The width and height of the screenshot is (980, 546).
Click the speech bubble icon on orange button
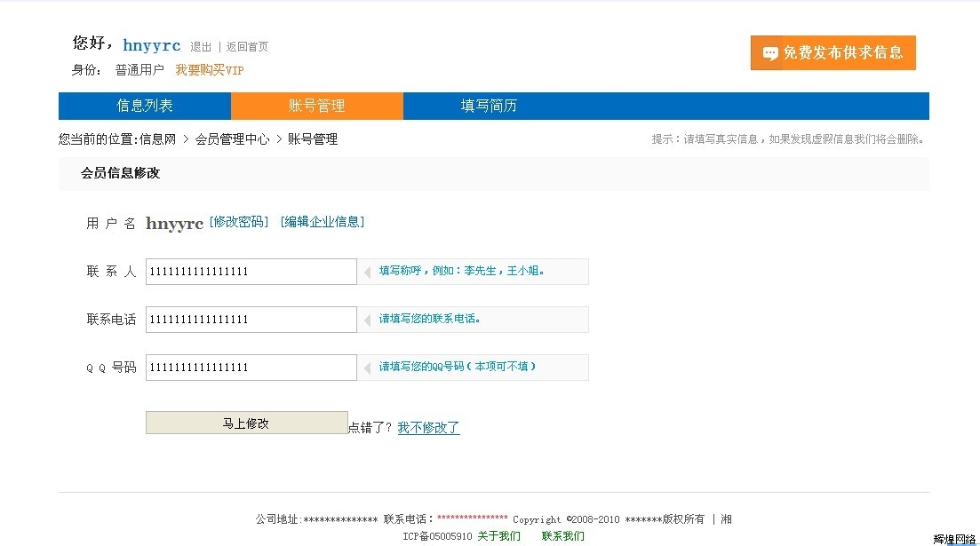pyautogui.click(x=770, y=53)
